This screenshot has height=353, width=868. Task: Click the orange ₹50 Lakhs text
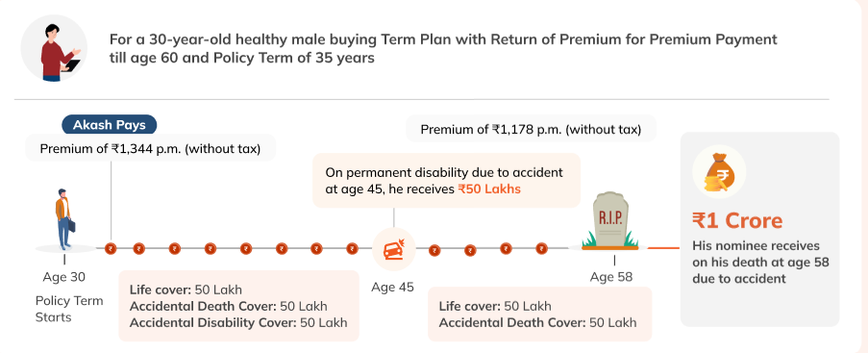click(x=489, y=189)
